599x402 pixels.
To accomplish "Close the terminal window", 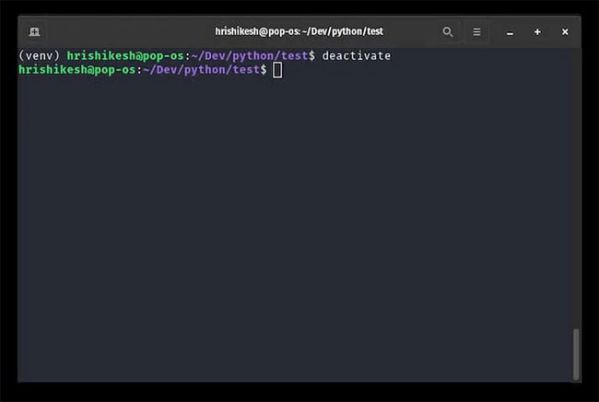I will pos(565,32).
